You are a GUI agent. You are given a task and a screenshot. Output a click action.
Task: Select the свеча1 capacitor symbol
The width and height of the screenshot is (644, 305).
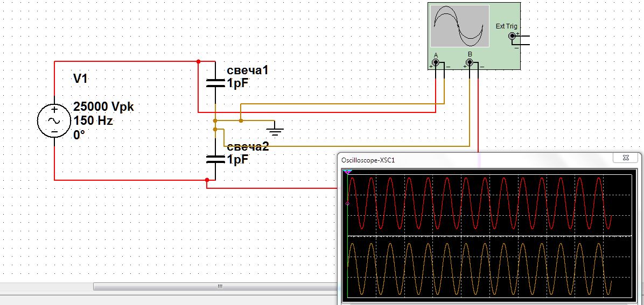coord(215,83)
